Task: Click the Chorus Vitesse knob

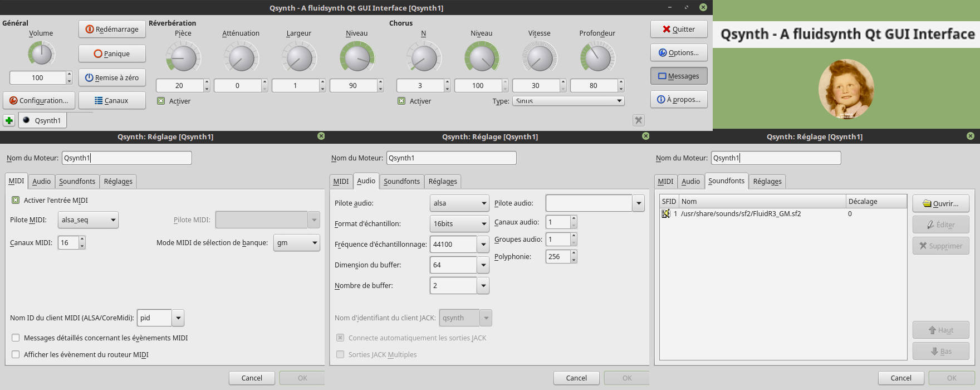Action: 540,58
